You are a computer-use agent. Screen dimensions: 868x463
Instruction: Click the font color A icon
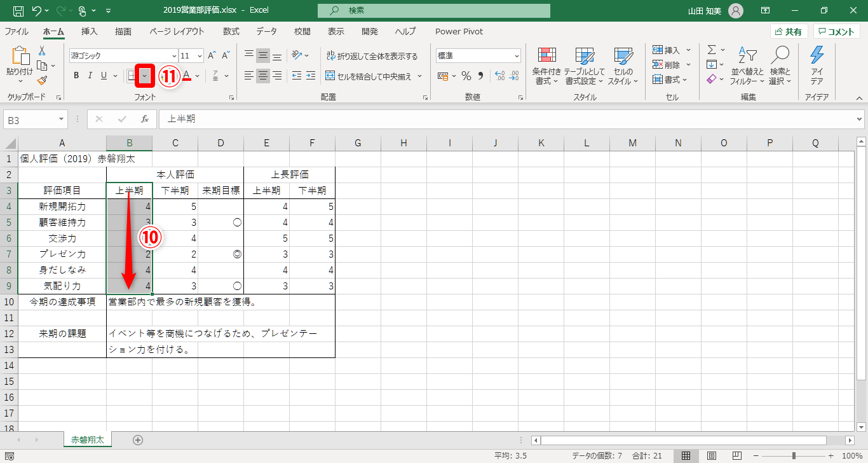tap(187, 76)
